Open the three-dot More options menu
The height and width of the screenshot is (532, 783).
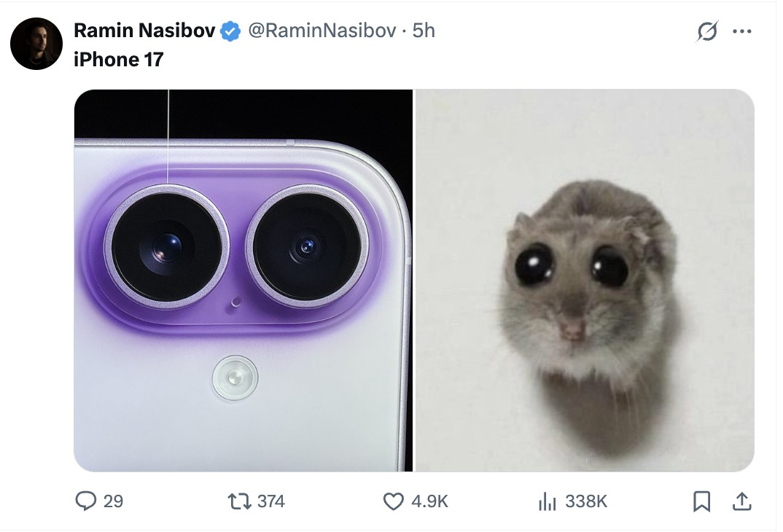[x=741, y=31]
